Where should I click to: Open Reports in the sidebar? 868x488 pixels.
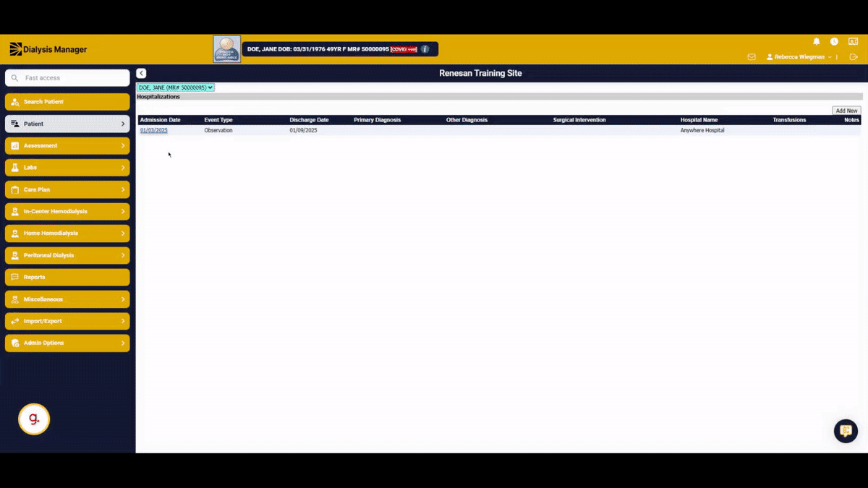[67, 277]
